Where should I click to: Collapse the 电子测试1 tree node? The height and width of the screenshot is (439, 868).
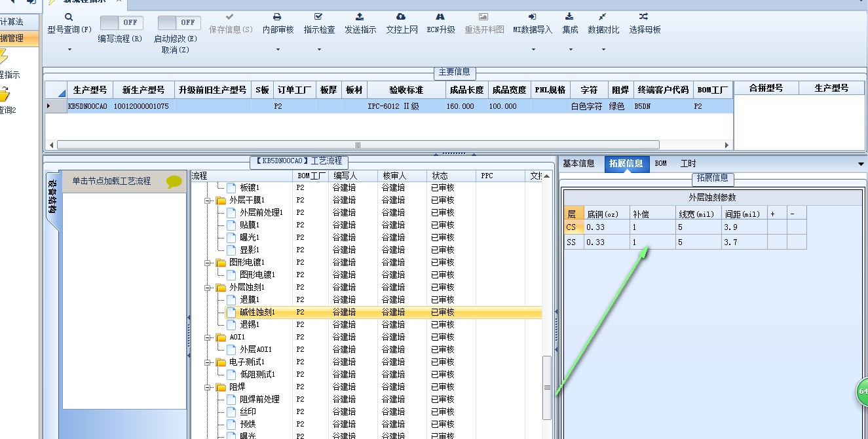[x=208, y=362]
